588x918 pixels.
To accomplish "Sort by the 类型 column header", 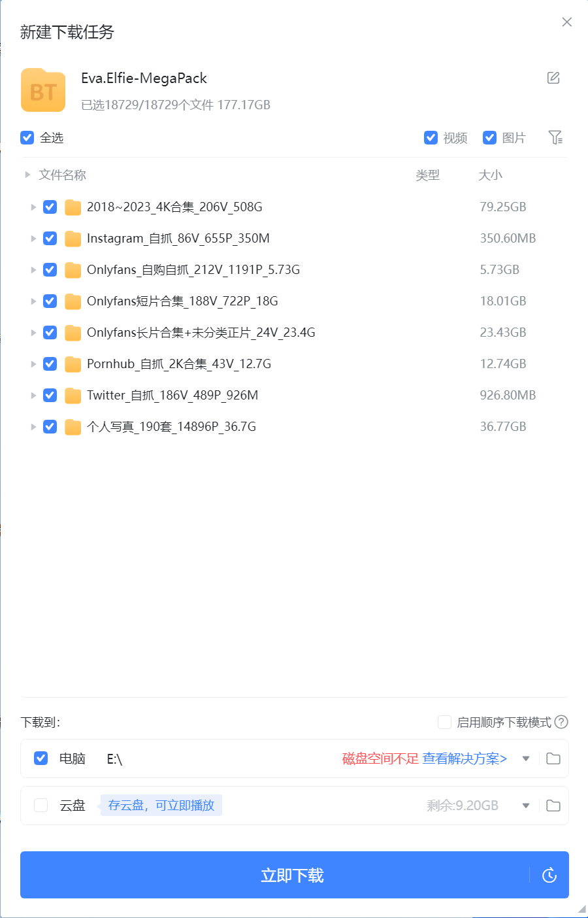I will pos(428,175).
